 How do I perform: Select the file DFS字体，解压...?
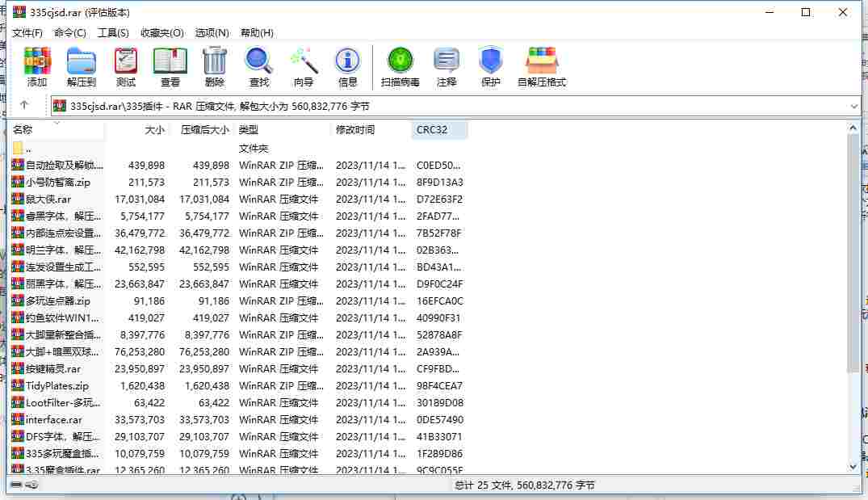tap(63, 436)
